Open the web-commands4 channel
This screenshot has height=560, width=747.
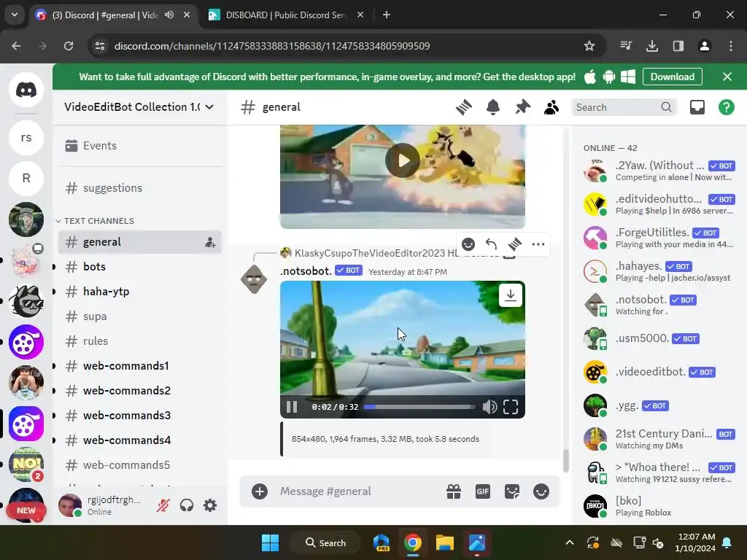(x=140, y=440)
